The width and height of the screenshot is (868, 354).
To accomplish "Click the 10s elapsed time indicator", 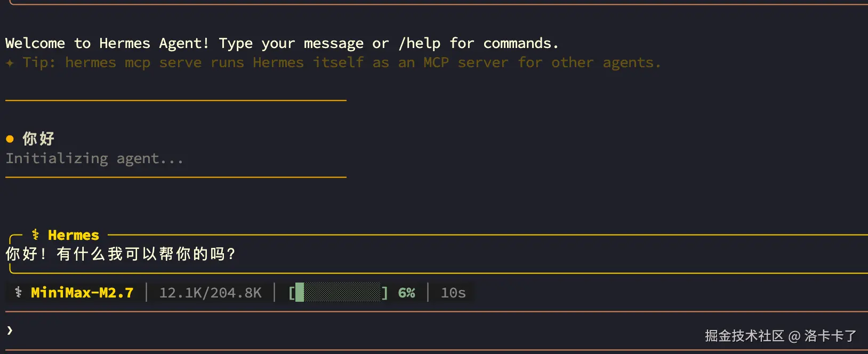I will click(x=453, y=293).
